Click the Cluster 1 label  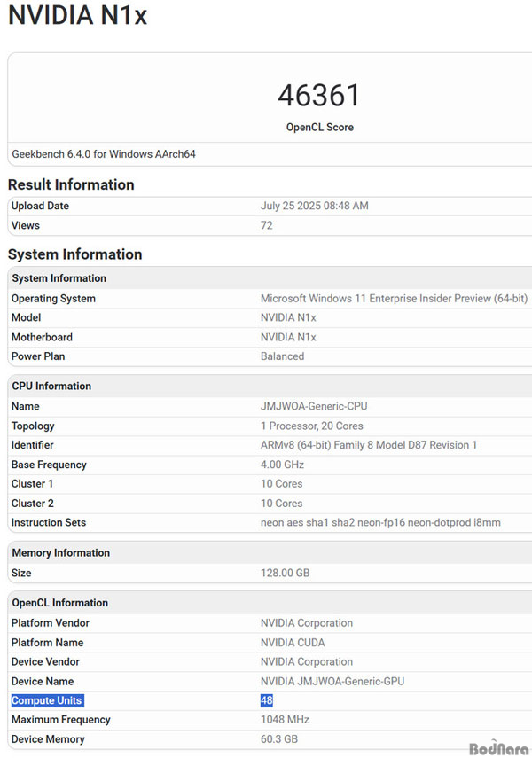pos(33,484)
